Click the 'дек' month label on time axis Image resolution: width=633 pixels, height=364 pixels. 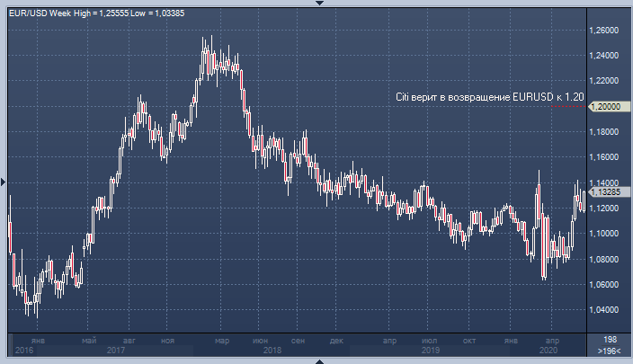[337, 341]
